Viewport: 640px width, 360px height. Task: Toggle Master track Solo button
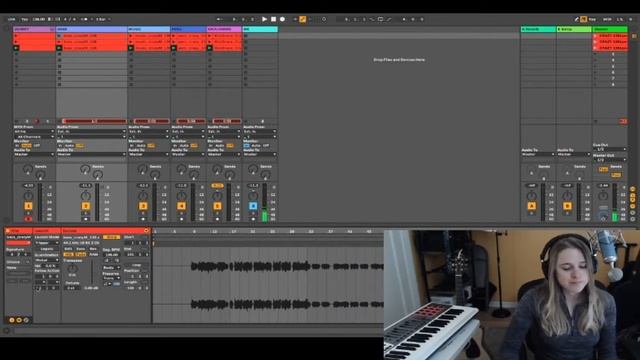pos(603,208)
